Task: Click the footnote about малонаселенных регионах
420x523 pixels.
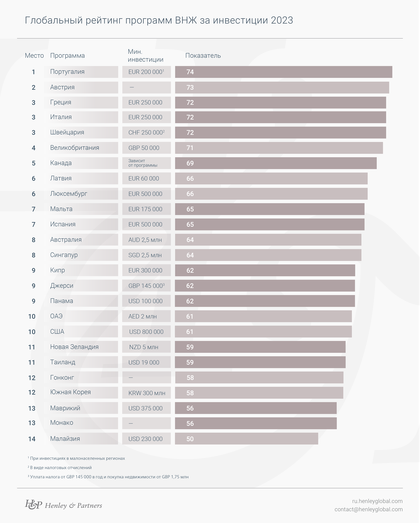Action: (77, 458)
